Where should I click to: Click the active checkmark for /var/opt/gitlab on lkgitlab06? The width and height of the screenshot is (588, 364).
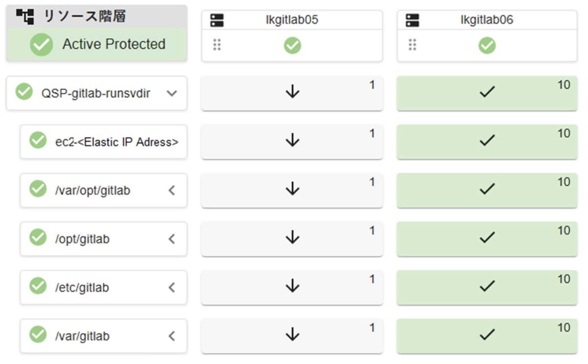[x=487, y=189]
